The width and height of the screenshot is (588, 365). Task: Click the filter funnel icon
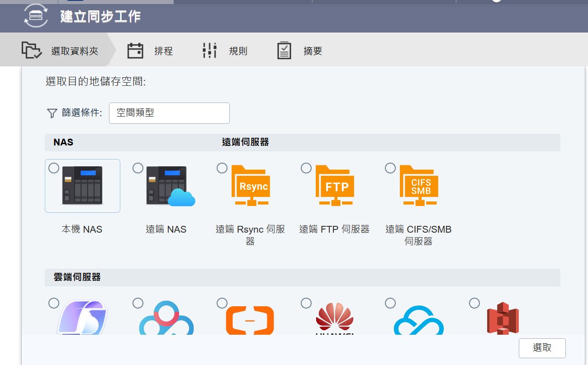point(52,113)
